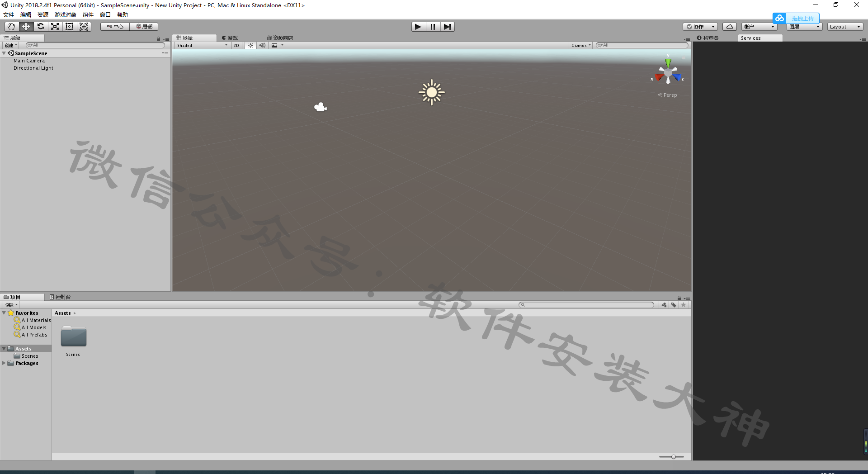Click the green Y axis cone
Screen dimensions: 868x474
click(668, 62)
